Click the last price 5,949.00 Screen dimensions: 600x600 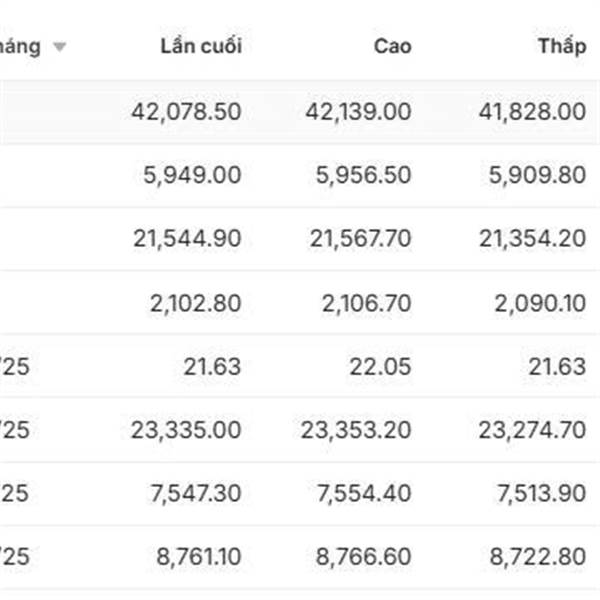[192, 175]
